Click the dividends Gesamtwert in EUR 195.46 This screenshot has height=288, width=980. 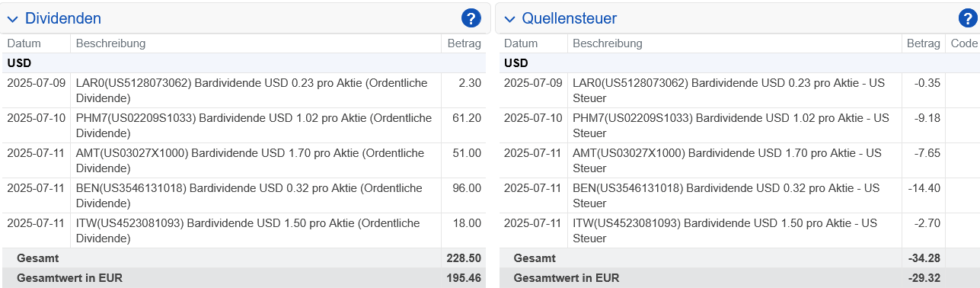pos(464,278)
